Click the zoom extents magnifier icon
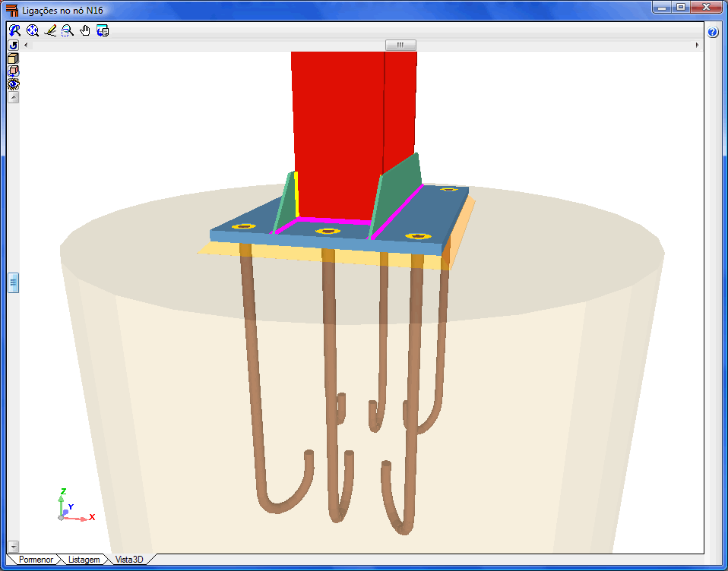Screen dimensions: 728x571 [32, 30]
